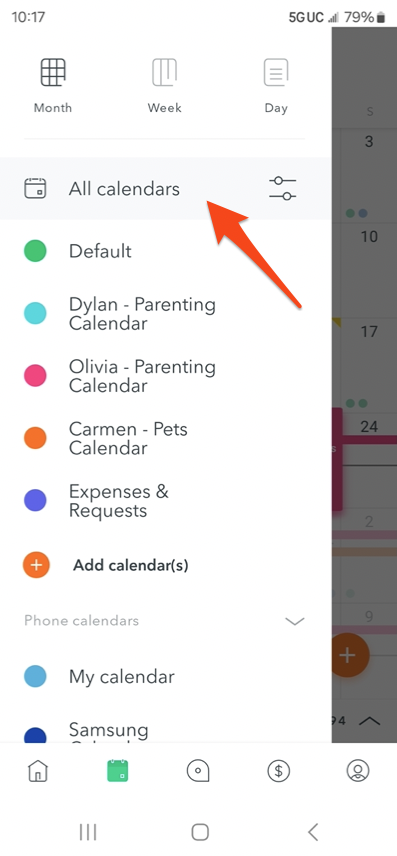Open calendar filter settings sliders icon
Image resolution: width=397 pixels, height=856 pixels.
[x=283, y=188]
